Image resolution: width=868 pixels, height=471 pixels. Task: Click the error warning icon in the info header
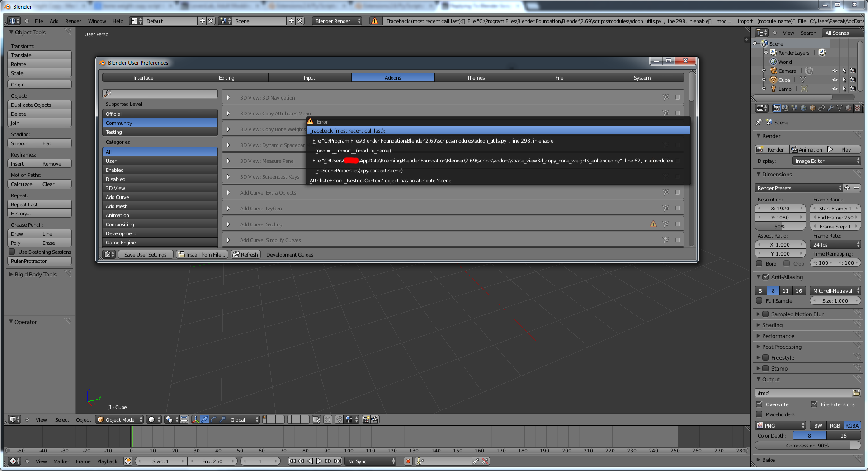(x=375, y=21)
